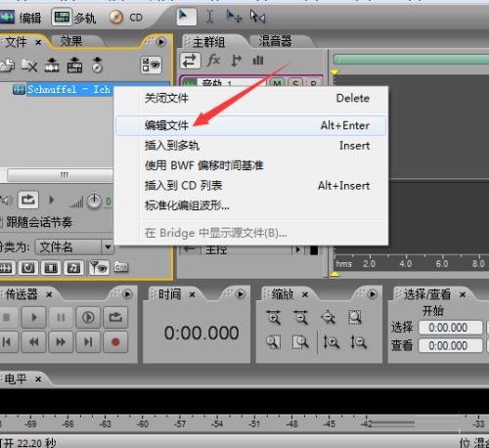Select the Move/Copy Clip tool

234,17
